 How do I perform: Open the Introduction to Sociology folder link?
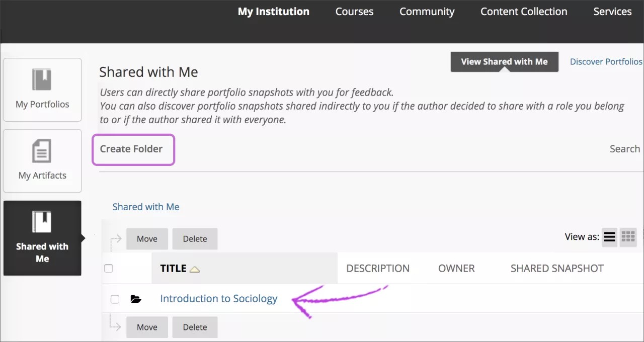tap(219, 298)
